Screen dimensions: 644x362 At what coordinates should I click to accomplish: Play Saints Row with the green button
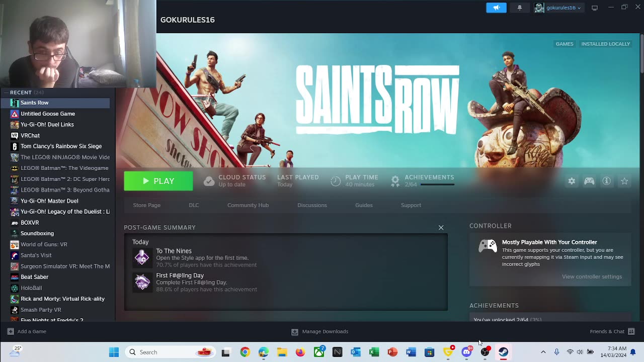[x=158, y=181]
